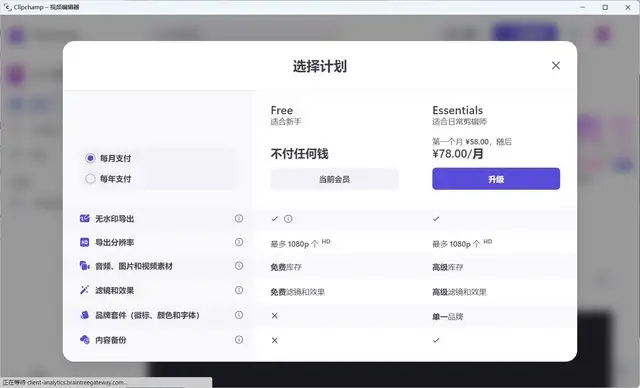Open info tooltip for 音频、图片和视频素材 row
The image size is (640, 388).
point(239,266)
